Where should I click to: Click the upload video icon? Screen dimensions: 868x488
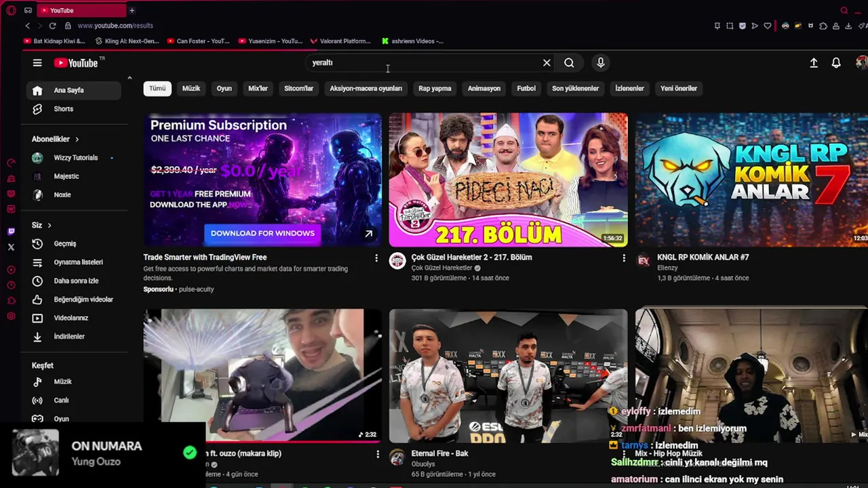814,62
